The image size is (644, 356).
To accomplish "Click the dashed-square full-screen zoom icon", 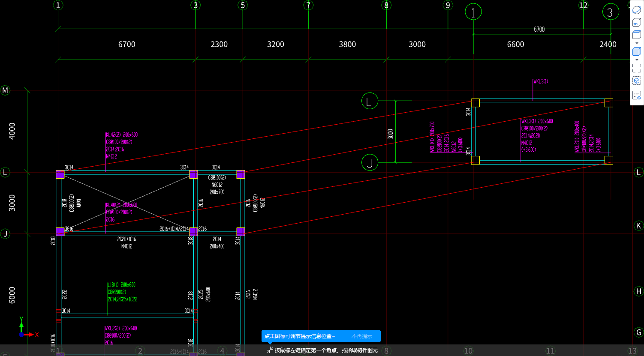I will pos(637,68).
